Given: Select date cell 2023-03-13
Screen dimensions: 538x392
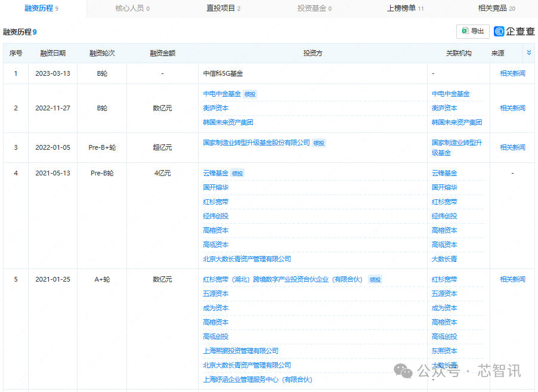Looking at the screenshot, I should [x=53, y=73].
